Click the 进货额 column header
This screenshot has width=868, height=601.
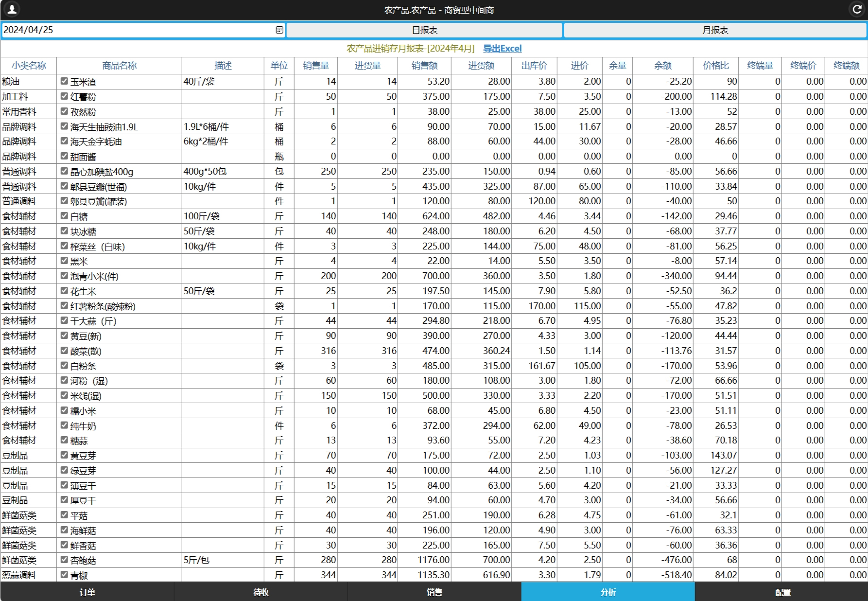(481, 66)
